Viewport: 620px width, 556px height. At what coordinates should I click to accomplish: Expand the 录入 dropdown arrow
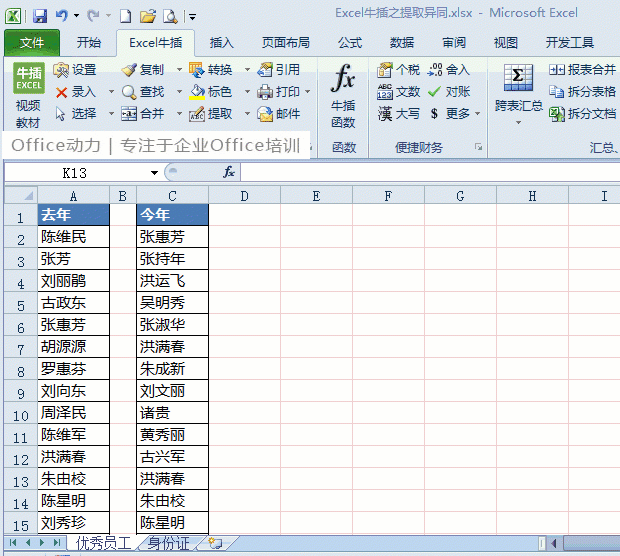coord(111,92)
